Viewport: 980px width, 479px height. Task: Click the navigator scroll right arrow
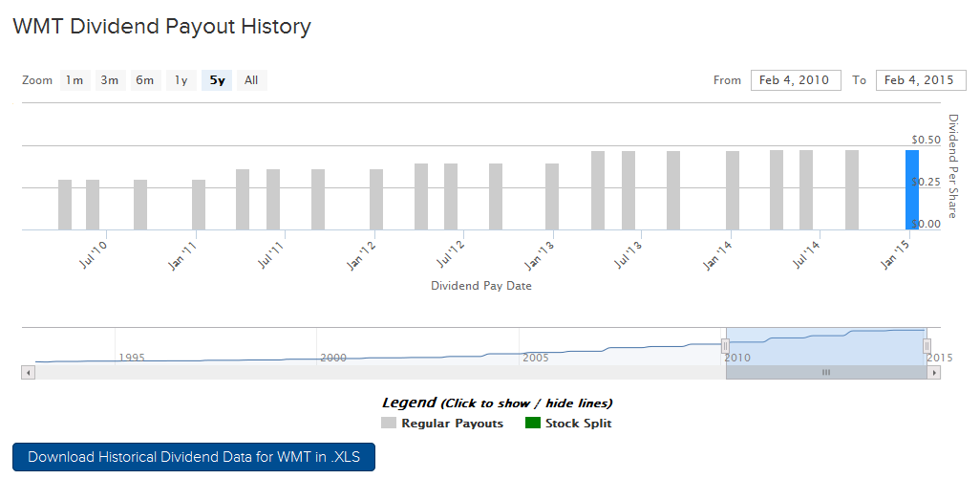coord(934,373)
